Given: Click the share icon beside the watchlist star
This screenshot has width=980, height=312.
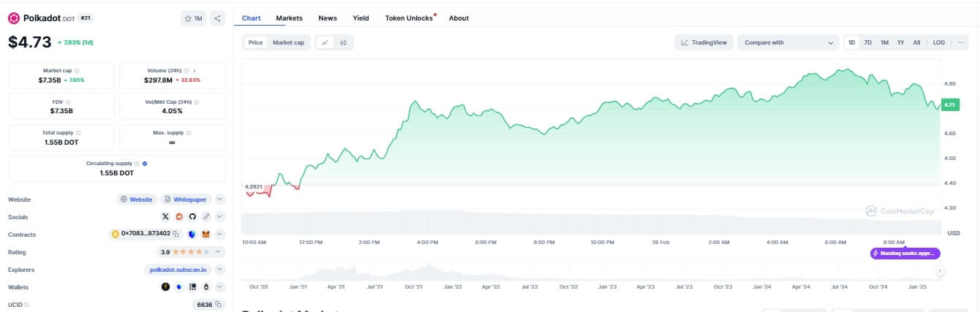Looking at the screenshot, I should click(x=217, y=18).
